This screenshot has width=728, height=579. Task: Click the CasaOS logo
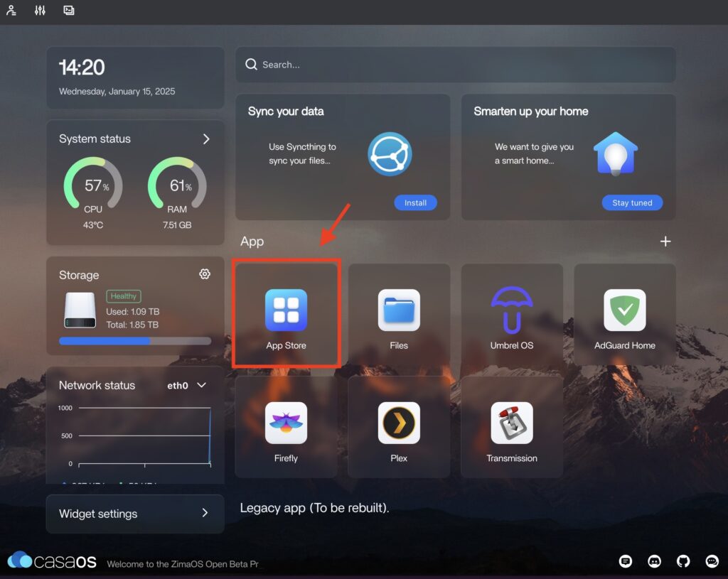[52, 561]
